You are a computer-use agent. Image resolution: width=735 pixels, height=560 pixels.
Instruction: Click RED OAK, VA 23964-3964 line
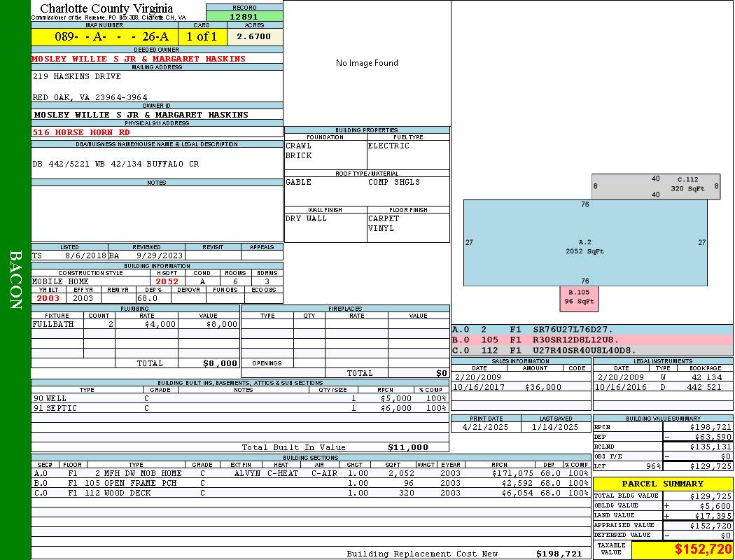[90, 97]
